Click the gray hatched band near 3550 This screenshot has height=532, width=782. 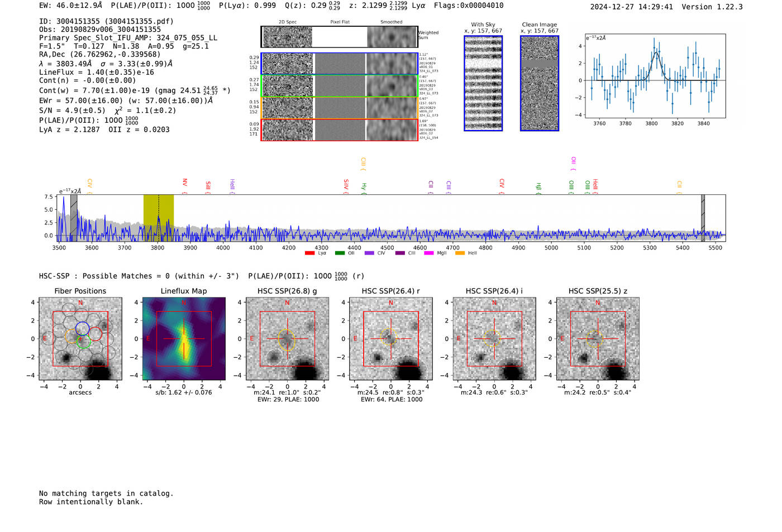click(x=74, y=218)
